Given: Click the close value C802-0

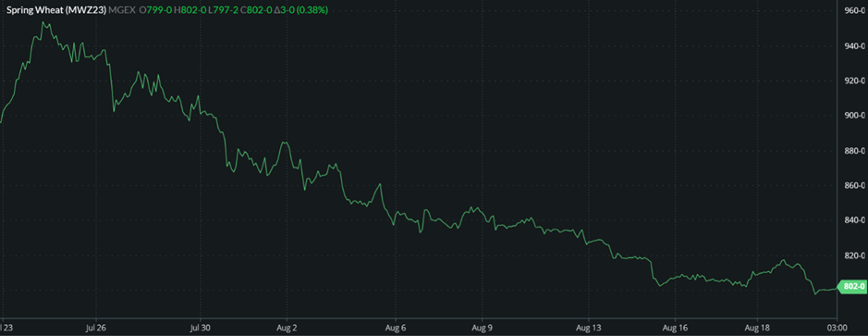Looking at the screenshot, I should point(256,10).
